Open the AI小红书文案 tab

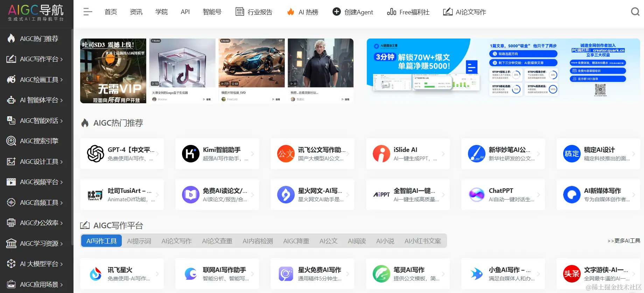422,241
